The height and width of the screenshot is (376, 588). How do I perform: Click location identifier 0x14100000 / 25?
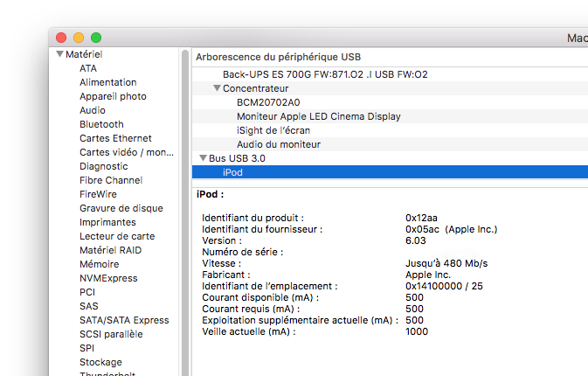pos(444,286)
